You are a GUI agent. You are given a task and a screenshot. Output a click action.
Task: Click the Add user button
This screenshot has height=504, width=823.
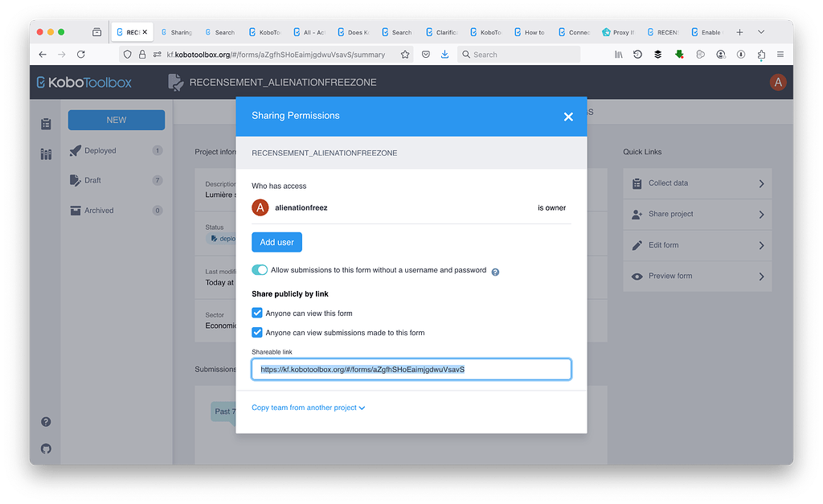click(276, 242)
